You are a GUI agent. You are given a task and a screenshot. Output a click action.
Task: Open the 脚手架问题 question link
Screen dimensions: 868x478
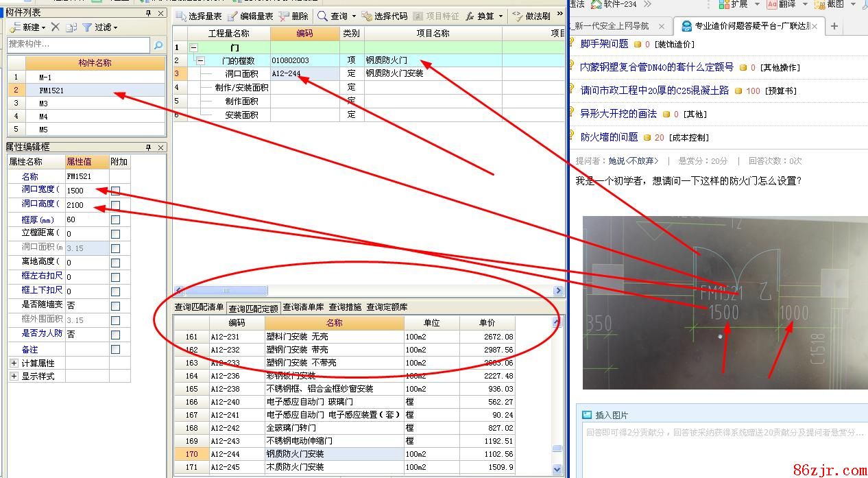pyautogui.click(x=604, y=44)
